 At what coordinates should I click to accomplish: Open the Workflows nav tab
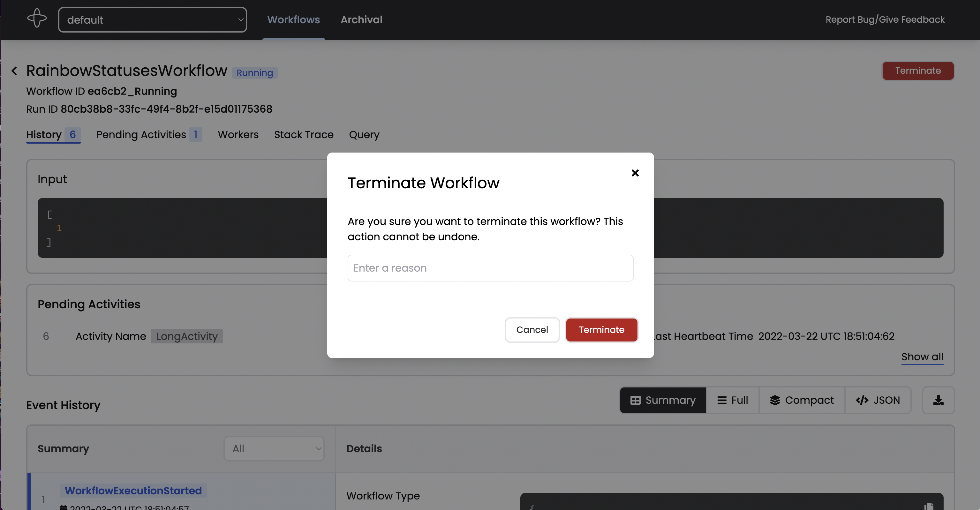pyautogui.click(x=293, y=20)
